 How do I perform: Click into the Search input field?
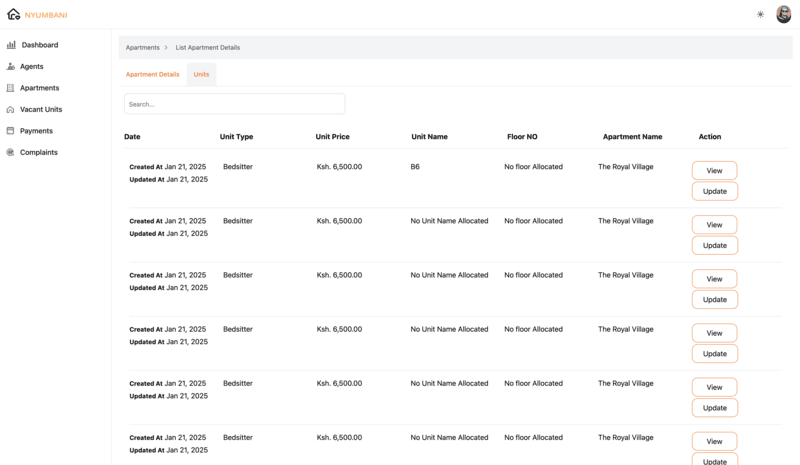tap(234, 104)
